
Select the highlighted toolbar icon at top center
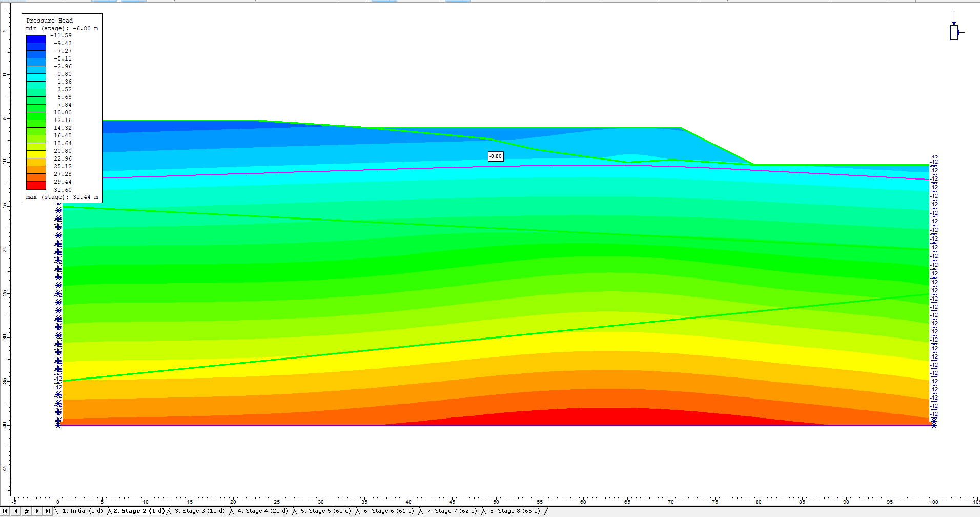380,2
